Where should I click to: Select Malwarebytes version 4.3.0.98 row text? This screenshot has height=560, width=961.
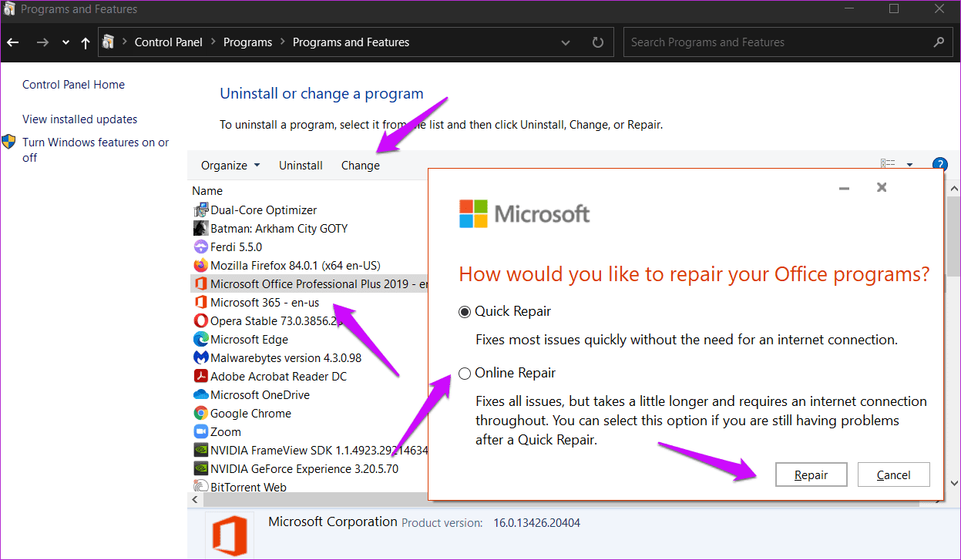[286, 357]
